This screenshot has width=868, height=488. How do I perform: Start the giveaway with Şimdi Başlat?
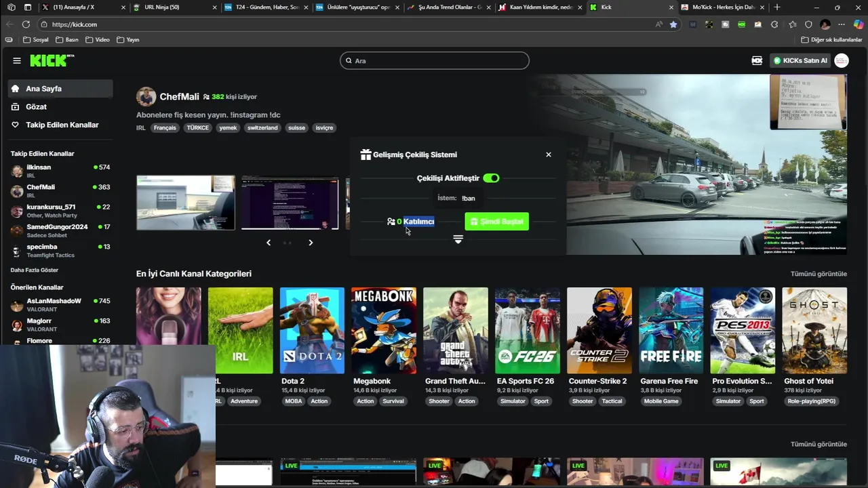pos(496,222)
